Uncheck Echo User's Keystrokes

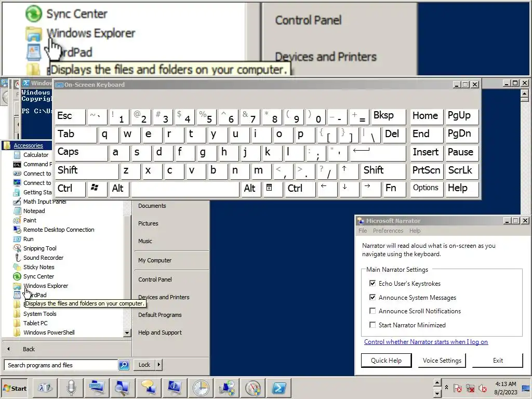373,283
